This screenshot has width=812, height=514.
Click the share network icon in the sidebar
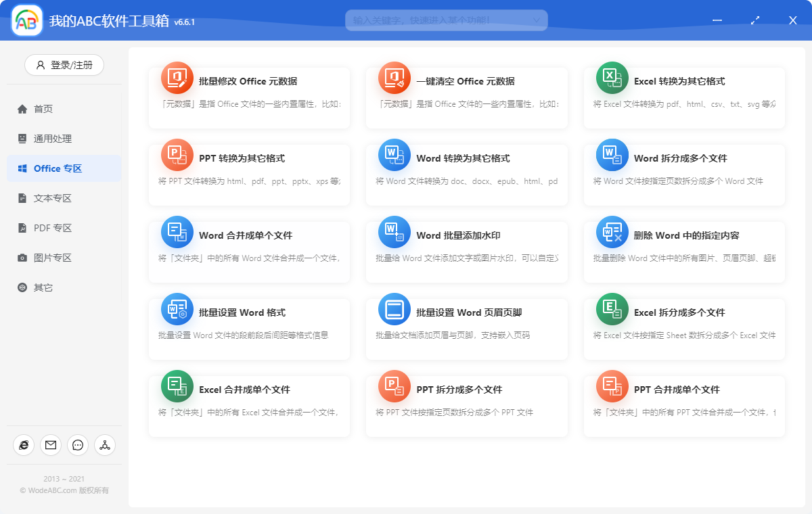104,445
